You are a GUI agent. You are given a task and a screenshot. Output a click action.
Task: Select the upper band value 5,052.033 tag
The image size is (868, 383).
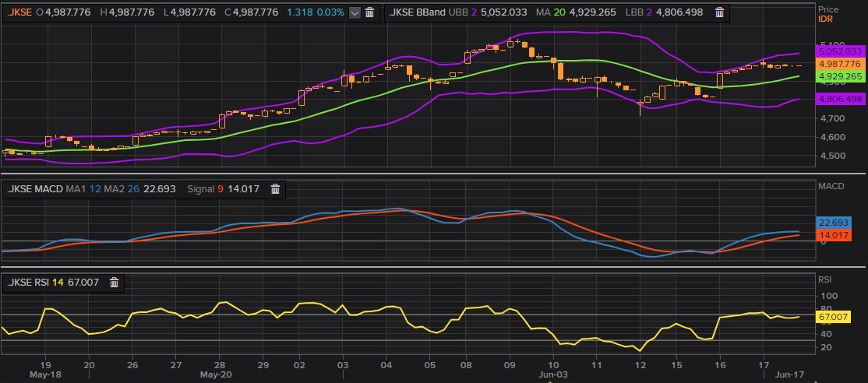(840, 51)
